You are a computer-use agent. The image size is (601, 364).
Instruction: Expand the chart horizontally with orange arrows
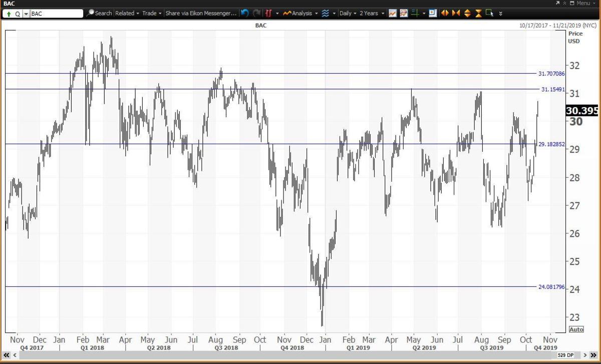point(445,14)
